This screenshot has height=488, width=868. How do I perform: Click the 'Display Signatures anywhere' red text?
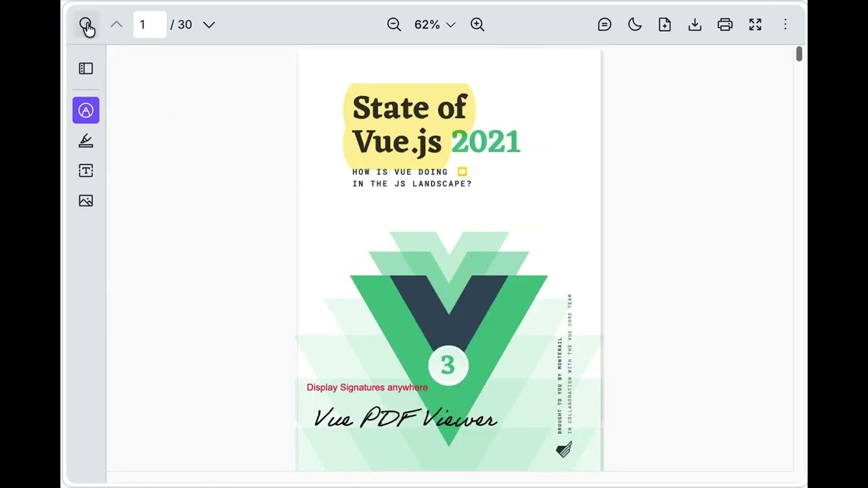click(x=367, y=388)
